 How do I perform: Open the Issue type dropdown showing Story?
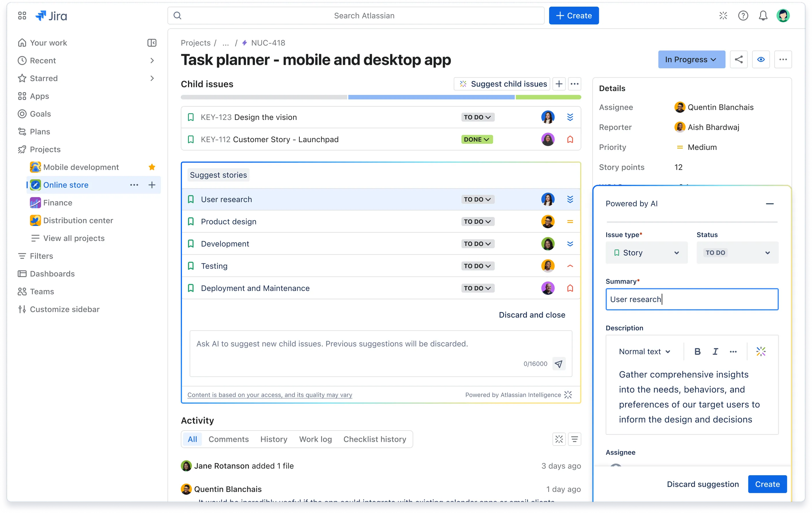click(x=646, y=252)
